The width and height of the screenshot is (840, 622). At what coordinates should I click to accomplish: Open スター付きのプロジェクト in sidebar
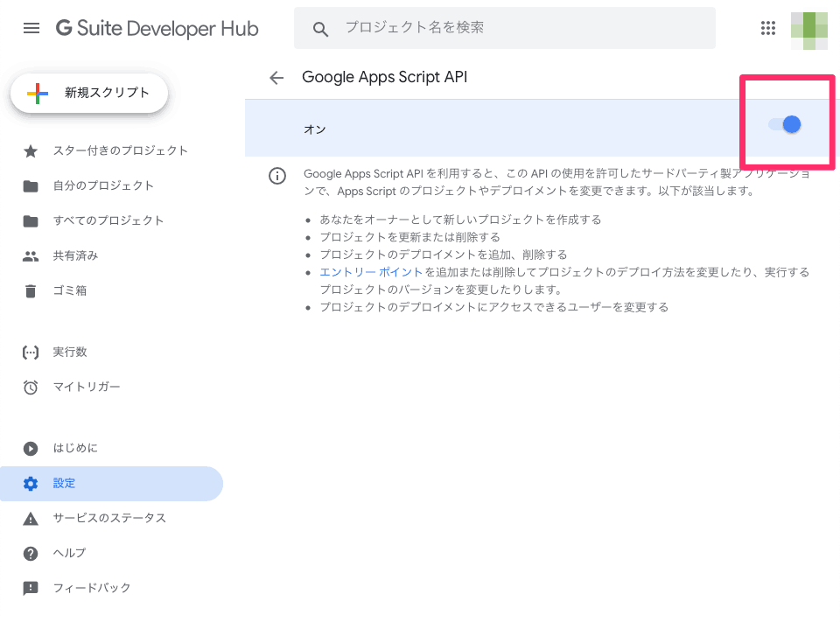(120, 150)
